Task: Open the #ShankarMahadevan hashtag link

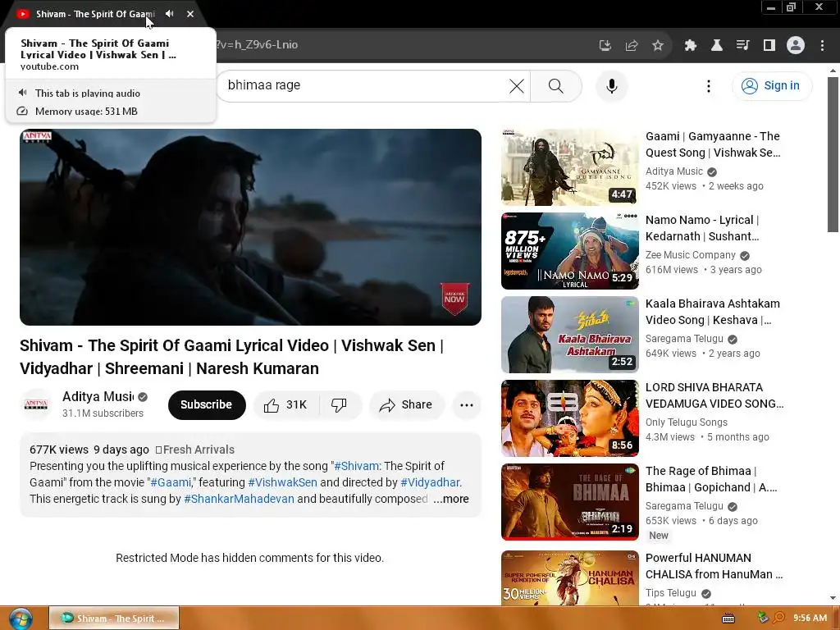Action: 239,499
